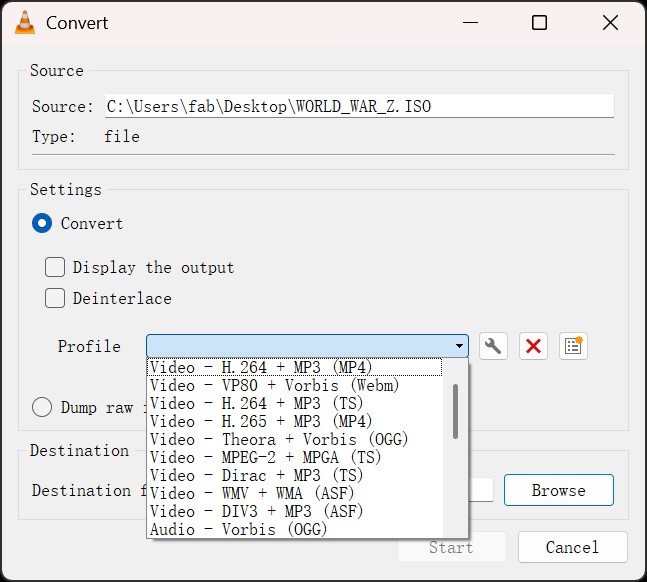The height and width of the screenshot is (582, 647).
Task: Click the Source path input field
Action: [359, 106]
